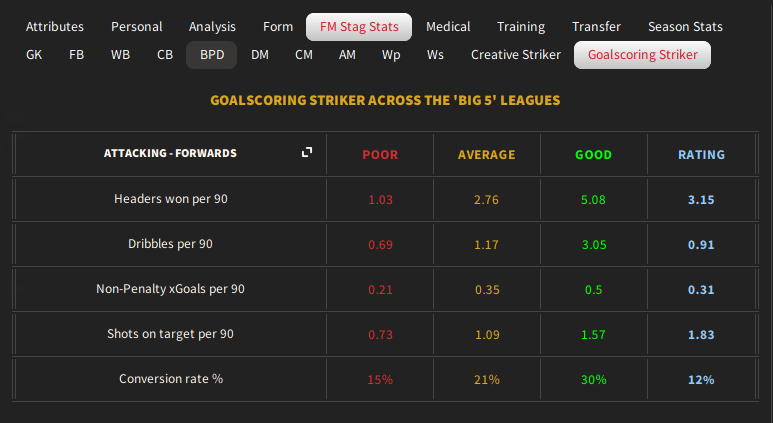The width and height of the screenshot is (773, 423).
Task: Open the Analysis tab
Action: coord(213,27)
